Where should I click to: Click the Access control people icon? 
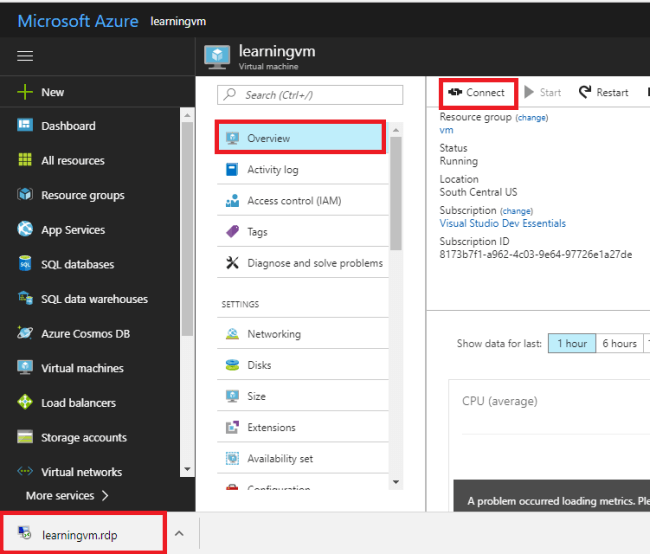[x=232, y=200]
